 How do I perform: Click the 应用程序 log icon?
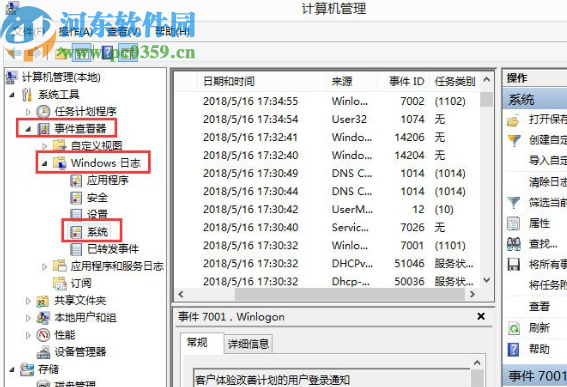pos(76,180)
